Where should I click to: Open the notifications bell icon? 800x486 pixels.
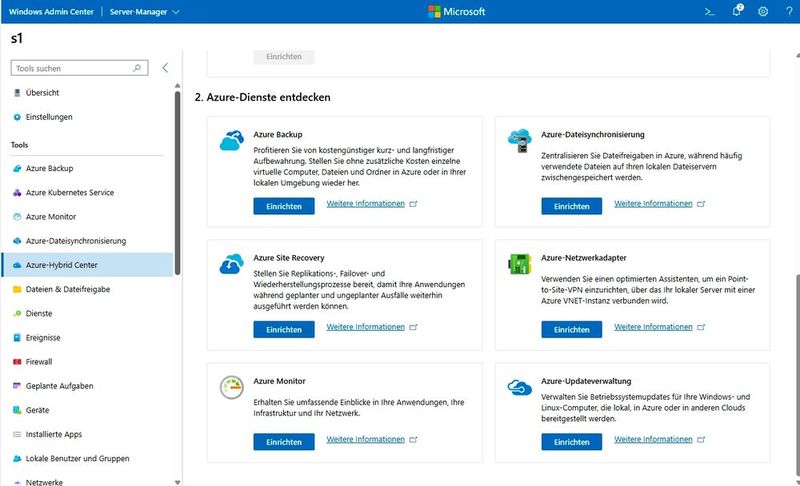pyautogui.click(x=737, y=11)
